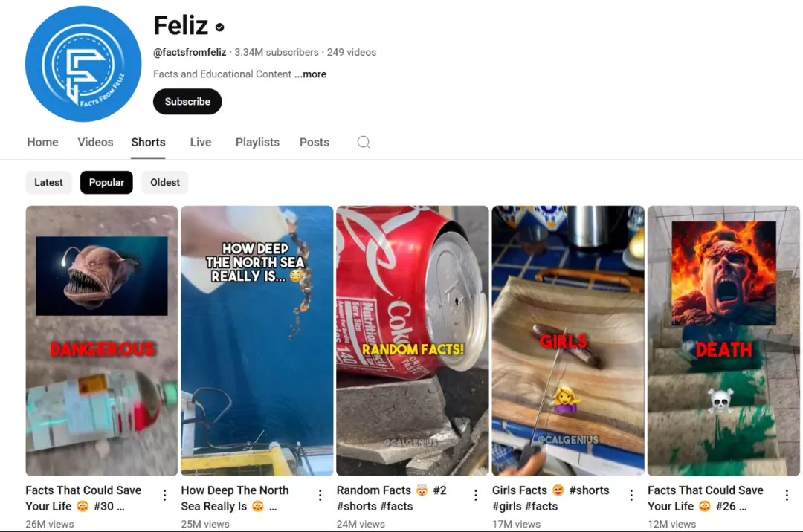
Task: Switch to the Videos tab
Action: pyautogui.click(x=95, y=142)
